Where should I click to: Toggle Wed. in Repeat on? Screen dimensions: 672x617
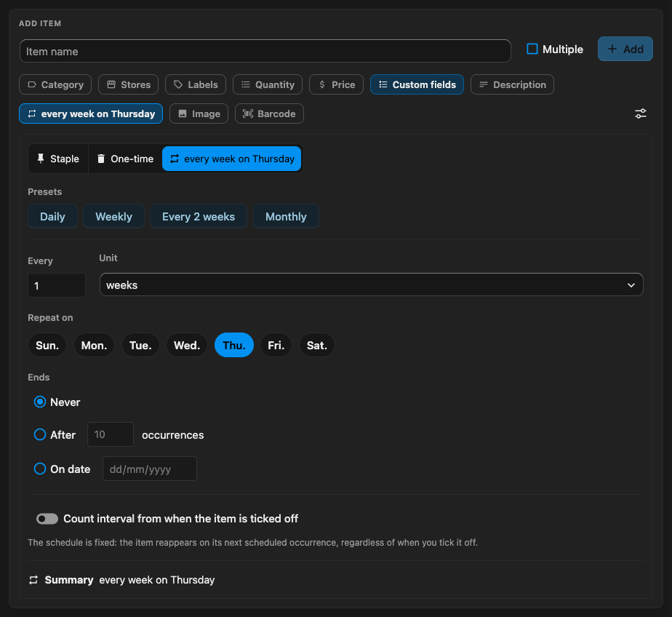pyautogui.click(x=187, y=345)
